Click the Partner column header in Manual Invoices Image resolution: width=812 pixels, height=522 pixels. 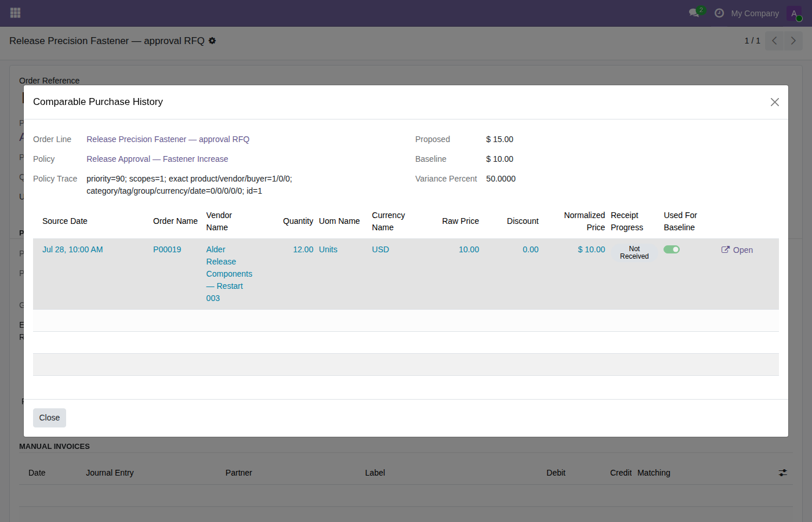pyautogui.click(x=238, y=473)
